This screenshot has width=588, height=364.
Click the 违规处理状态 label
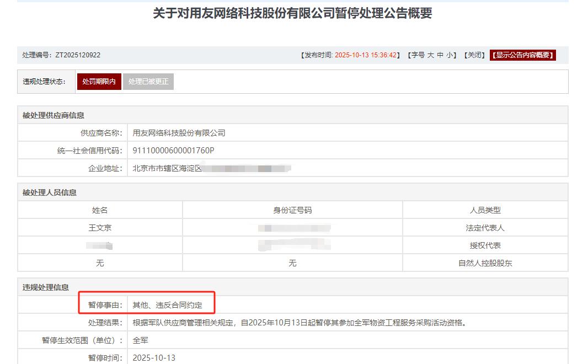pos(44,81)
